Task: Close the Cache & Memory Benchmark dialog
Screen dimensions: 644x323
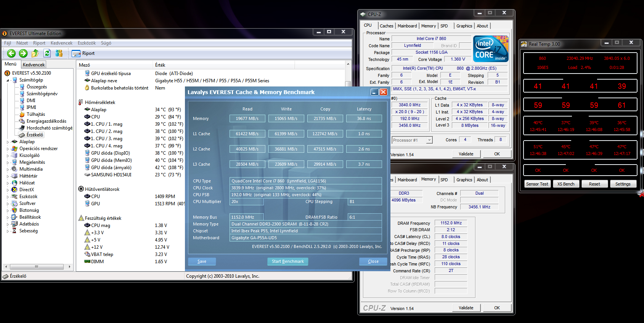Action: [x=373, y=261]
